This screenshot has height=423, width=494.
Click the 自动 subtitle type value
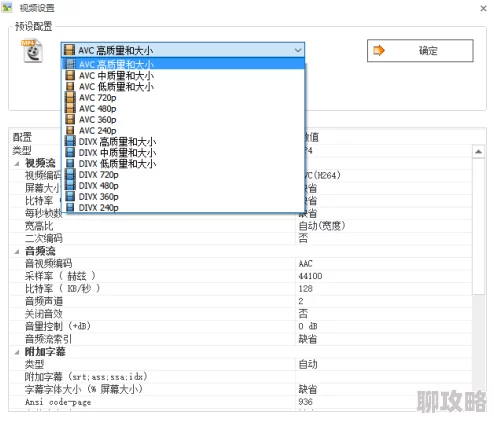click(x=308, y=364)
